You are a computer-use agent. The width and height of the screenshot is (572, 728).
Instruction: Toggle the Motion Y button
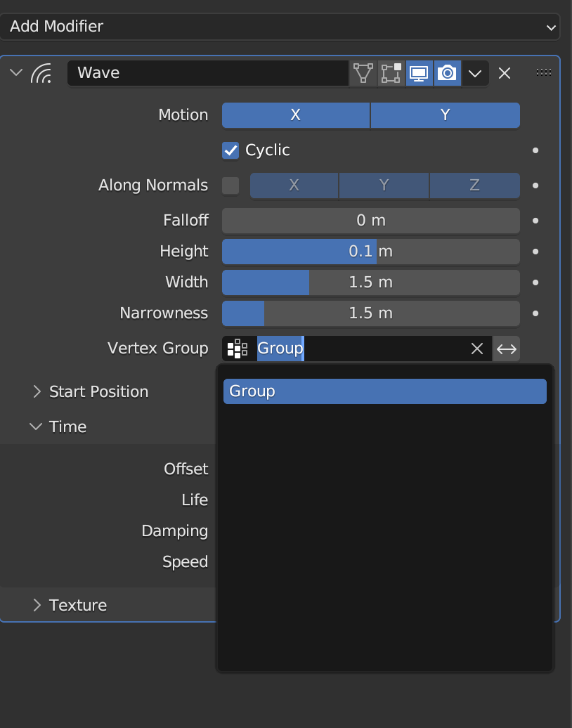[x=446, y=115]
